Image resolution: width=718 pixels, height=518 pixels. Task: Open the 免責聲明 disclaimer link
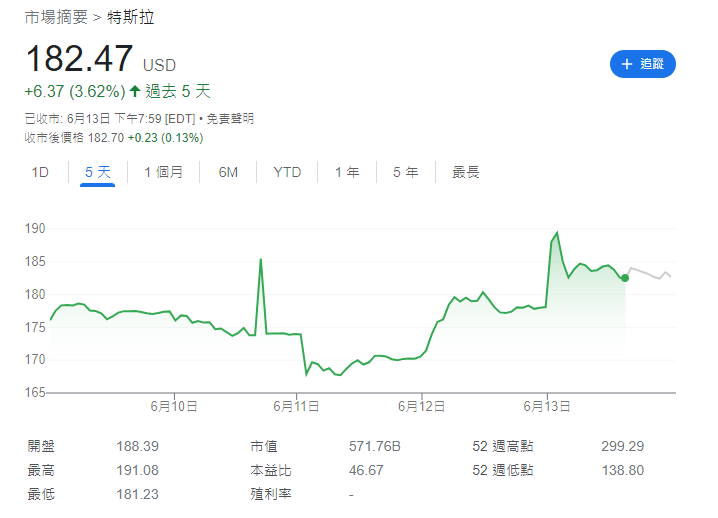click(x=230, y=119)
